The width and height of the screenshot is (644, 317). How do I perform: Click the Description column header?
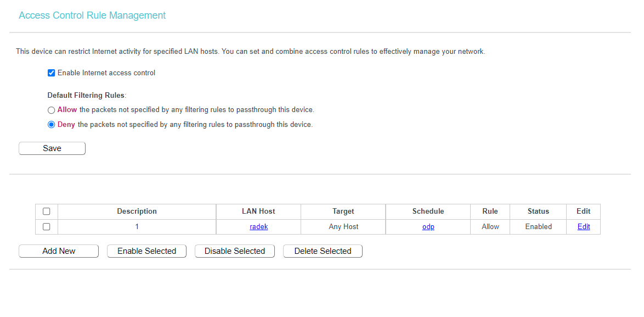coord(137,212)
